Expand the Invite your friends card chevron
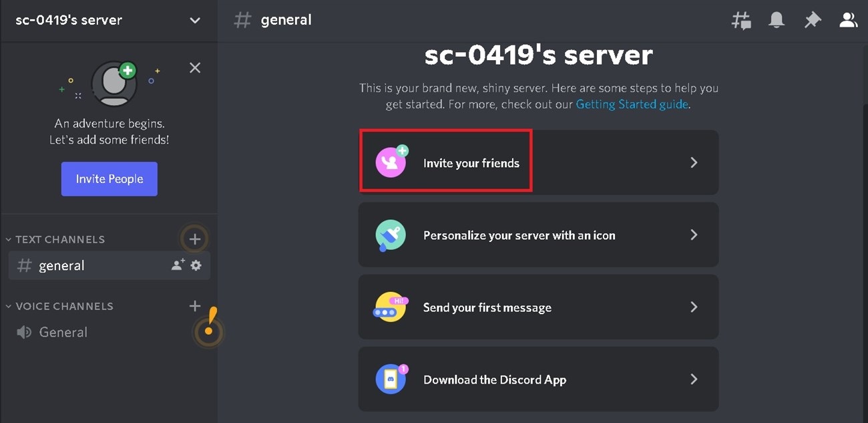 (693, 162)
